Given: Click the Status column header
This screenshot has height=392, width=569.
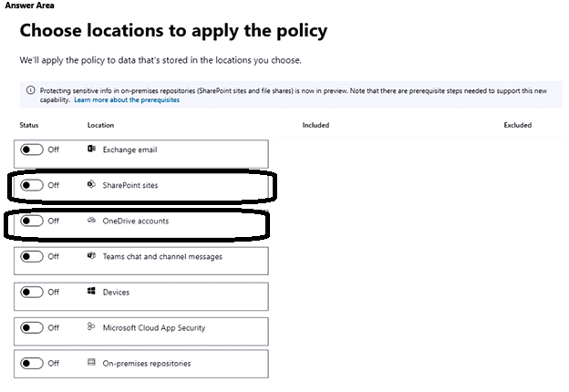Looking at the screenshot, I should click(x=27, y=125).
